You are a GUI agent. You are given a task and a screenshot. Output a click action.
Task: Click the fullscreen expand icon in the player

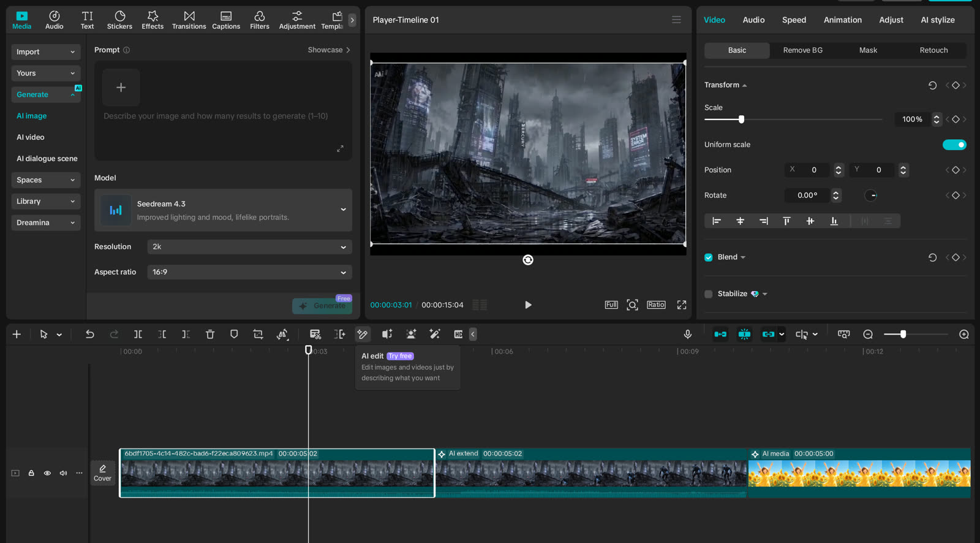(682, 305)
